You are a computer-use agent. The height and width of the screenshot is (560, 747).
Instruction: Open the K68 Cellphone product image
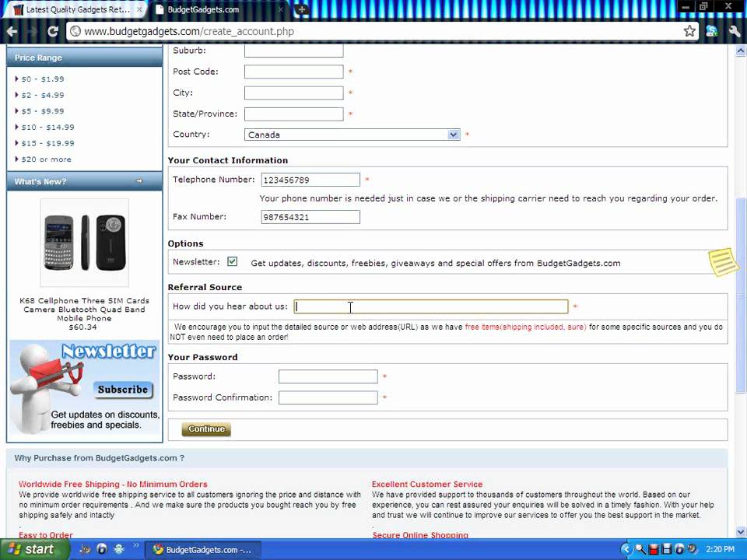(84, 243)
